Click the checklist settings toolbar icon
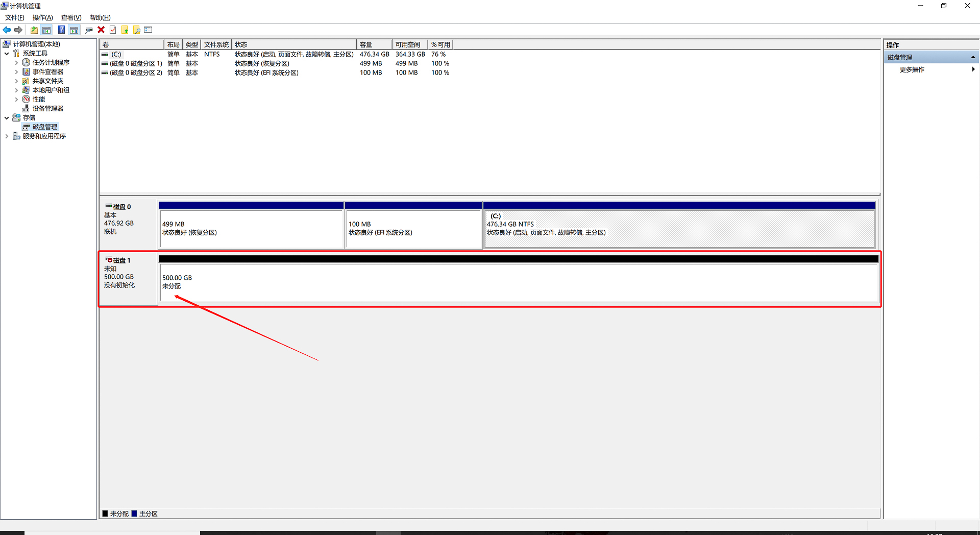Viewport: 980px width, 535px height. (149, 30)
